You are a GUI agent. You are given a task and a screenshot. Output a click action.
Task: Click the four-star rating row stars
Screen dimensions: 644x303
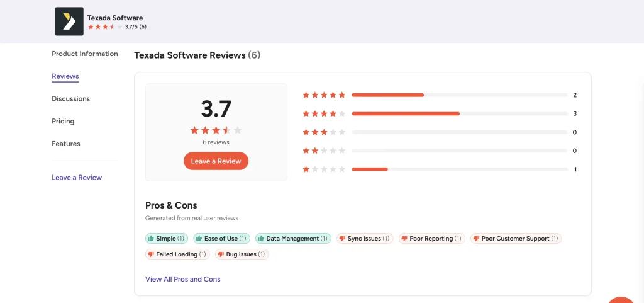[x=324, y=113]
